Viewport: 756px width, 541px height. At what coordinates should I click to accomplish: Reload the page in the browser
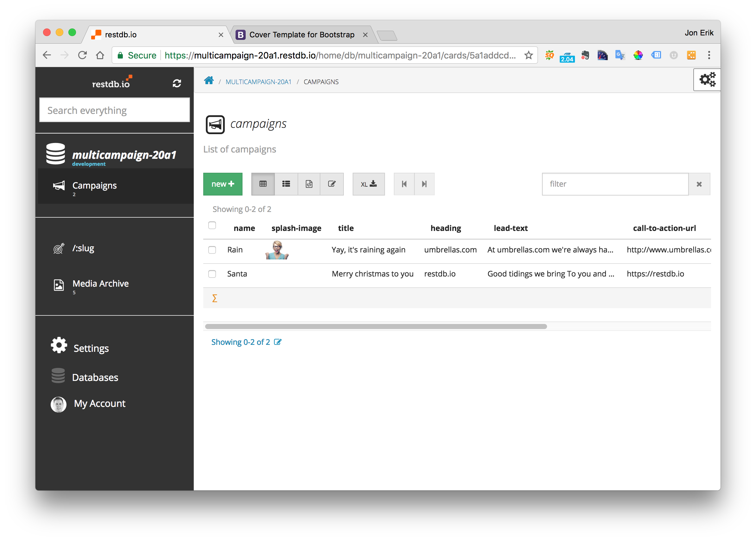(x=82, y=55)
